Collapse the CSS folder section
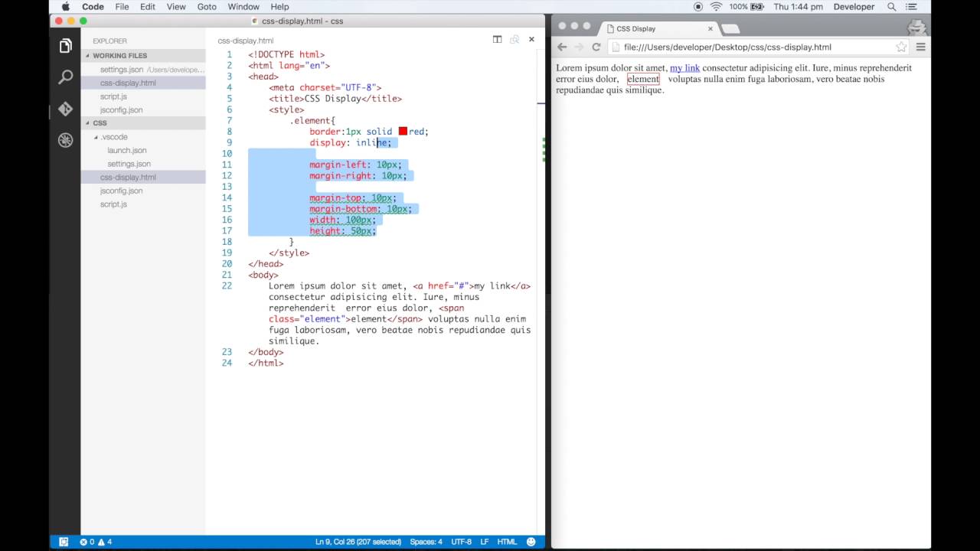 [x=100, y=123]
